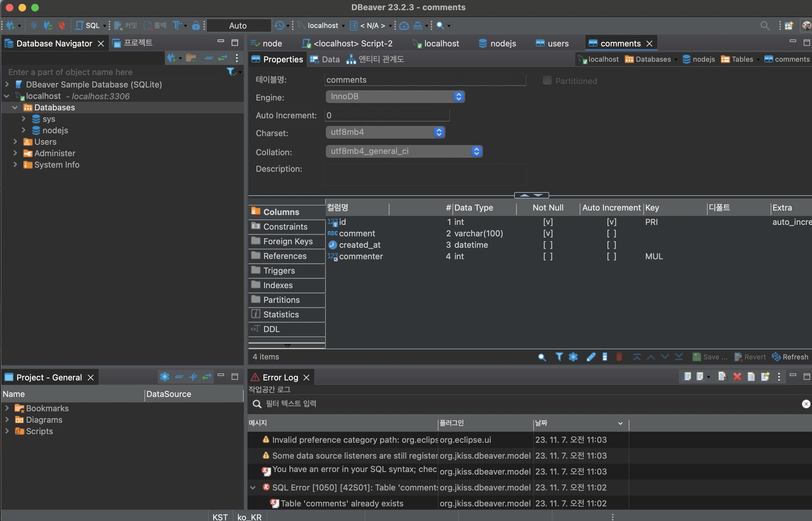This screenshot has height=521, width=812.
Task: Click the nodejs breadcrumb link
Action: [699, 59]
